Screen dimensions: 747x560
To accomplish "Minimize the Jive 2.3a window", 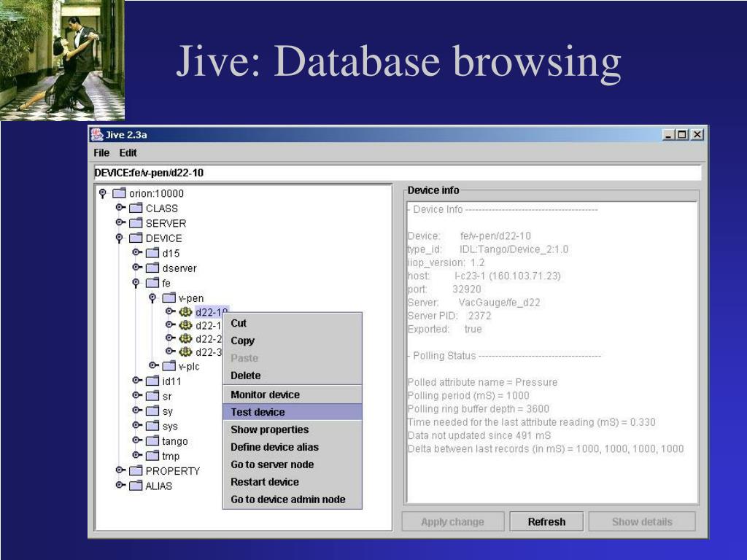I will (x=668, y=135).
